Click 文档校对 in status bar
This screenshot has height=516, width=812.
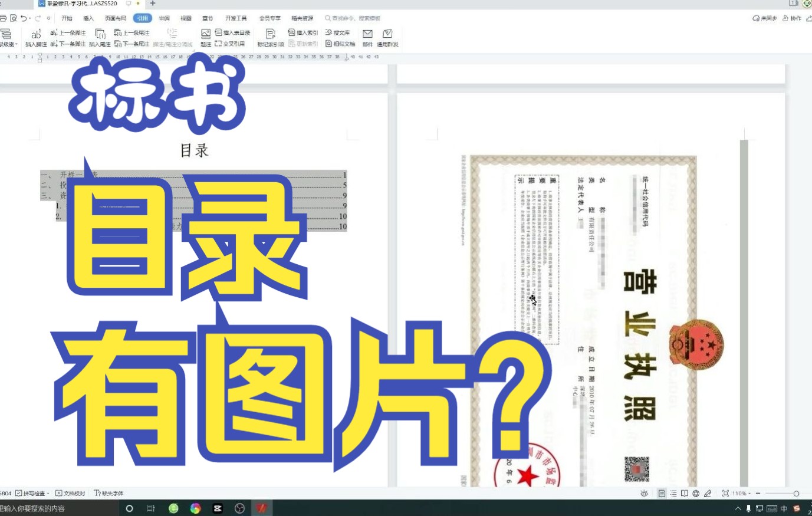[71, 493]
